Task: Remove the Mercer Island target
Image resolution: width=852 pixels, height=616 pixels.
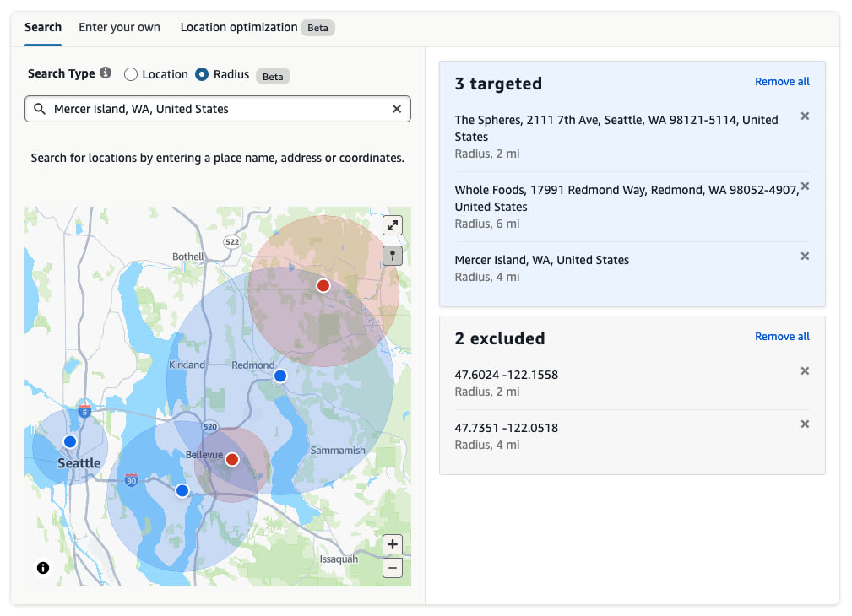Action: pos(805,256)
